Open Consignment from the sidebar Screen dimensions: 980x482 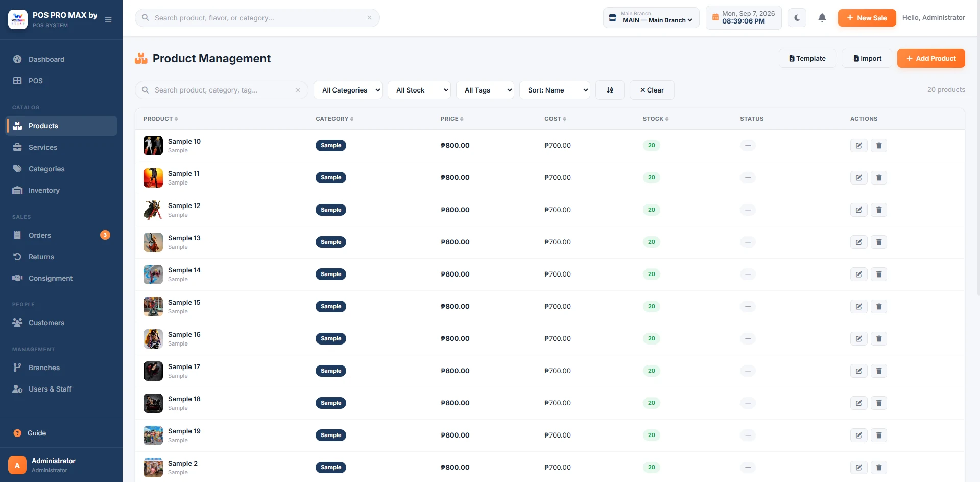pyautogui.click(x=61, y=278)
